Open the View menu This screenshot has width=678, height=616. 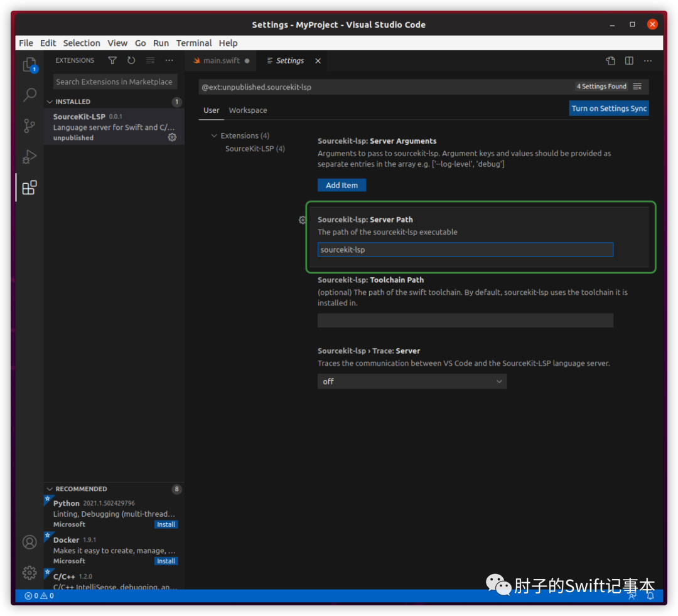117,43
